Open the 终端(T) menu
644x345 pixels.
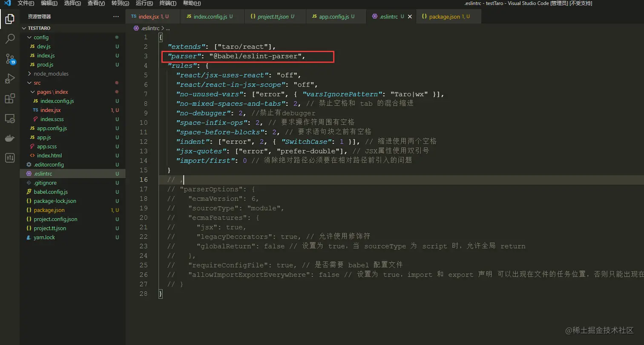pos(168,3)
